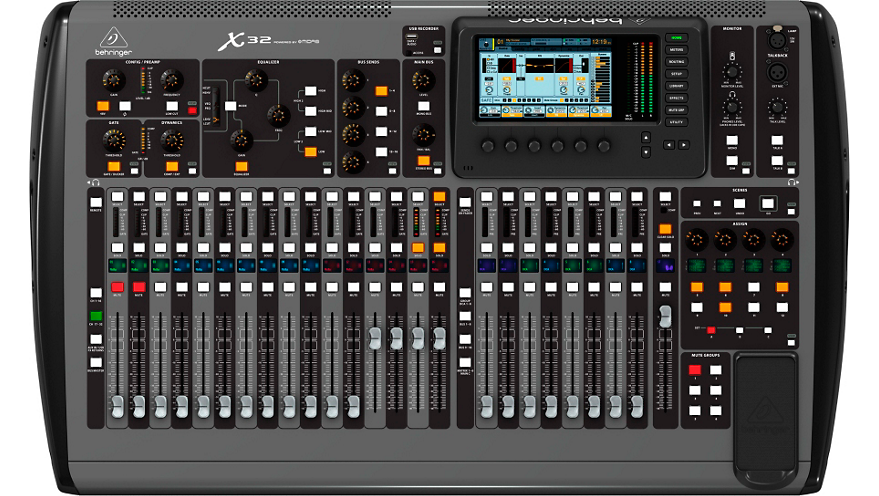Click channel 1 fader cap
879x496 pixels.
coord(117,407)
